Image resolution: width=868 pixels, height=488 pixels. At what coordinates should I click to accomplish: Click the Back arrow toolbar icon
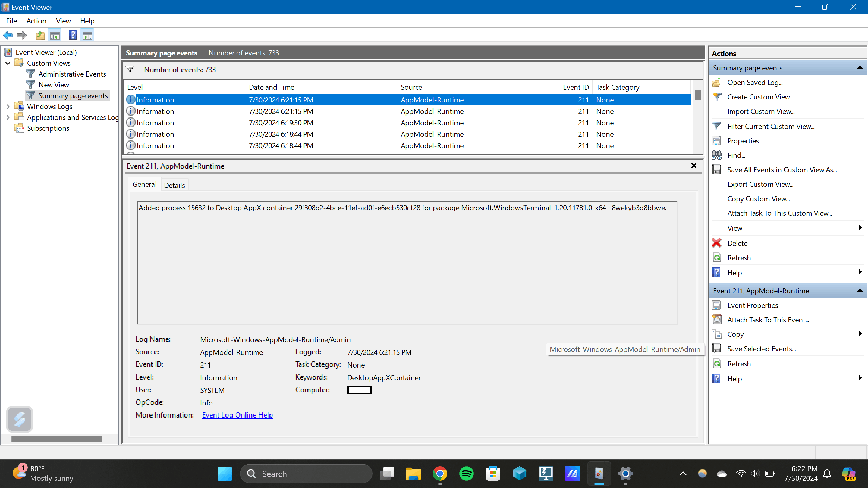coord(8,35)
